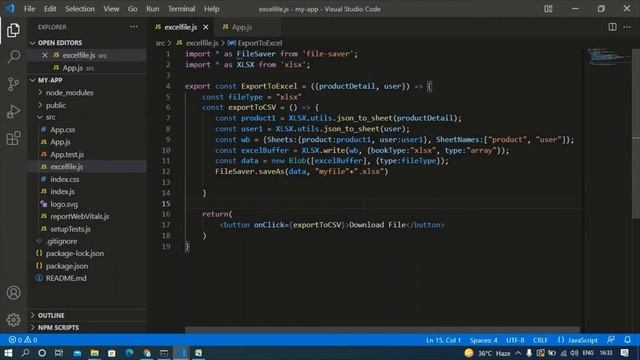Close excelfile.js in Open Editors list
Viewport: 640px width, 360px height.
click(44, 55)
